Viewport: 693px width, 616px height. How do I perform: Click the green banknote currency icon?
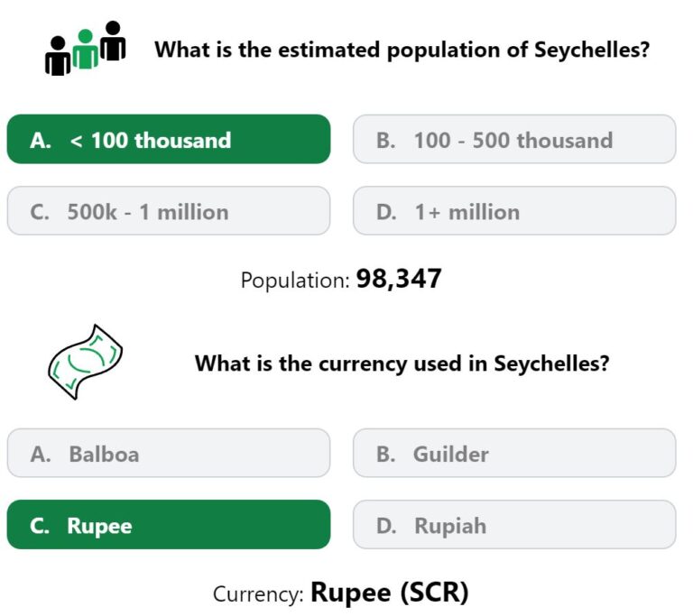click(x=86, y=362)
